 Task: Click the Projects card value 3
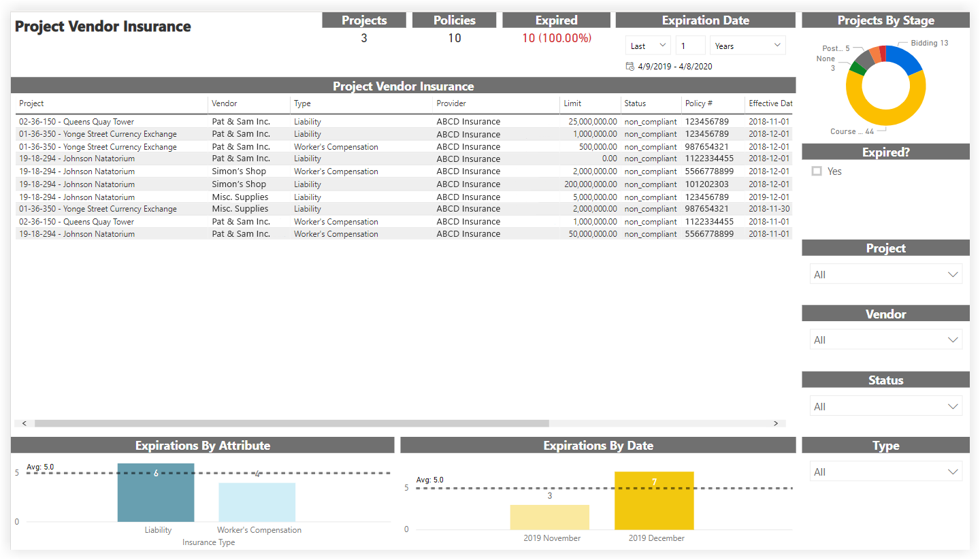click(364, 38)
